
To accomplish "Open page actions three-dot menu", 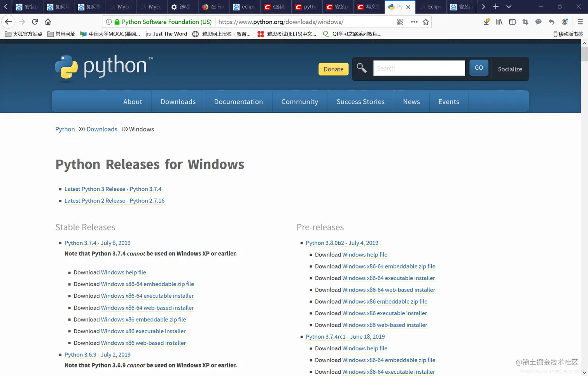I will [414, 22].
